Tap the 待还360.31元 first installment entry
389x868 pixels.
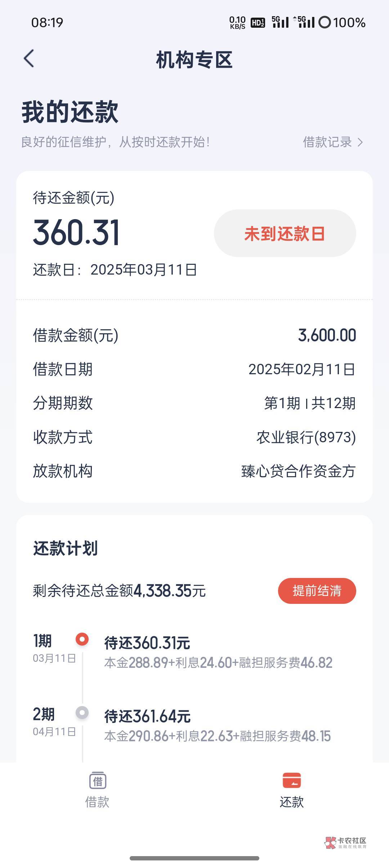point(147,643)
